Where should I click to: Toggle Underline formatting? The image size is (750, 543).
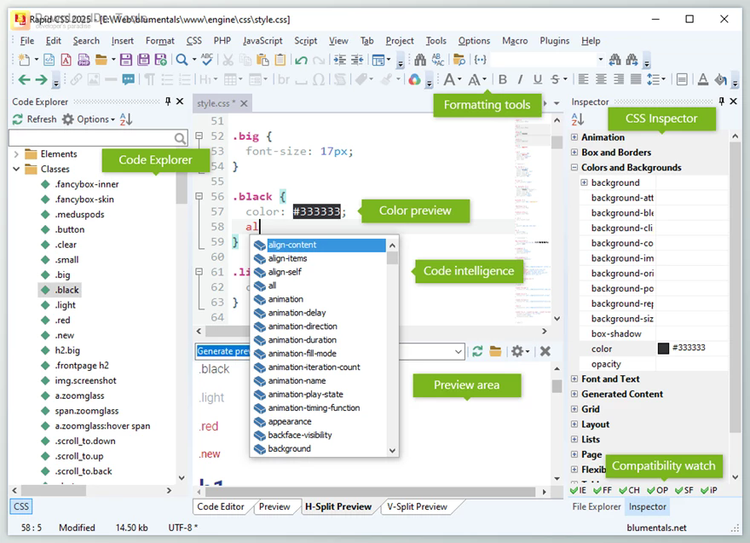click(538, 79)
